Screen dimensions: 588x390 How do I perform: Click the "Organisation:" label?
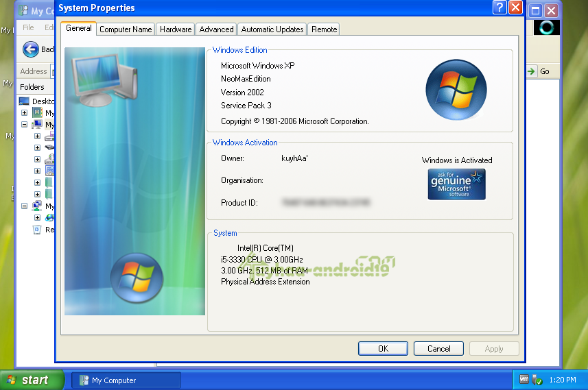click(x=242, y=180)
